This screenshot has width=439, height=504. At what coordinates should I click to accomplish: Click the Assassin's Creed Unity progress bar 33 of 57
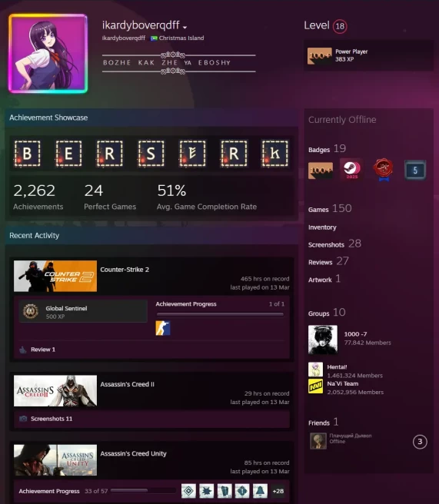[x=143, y=491]
